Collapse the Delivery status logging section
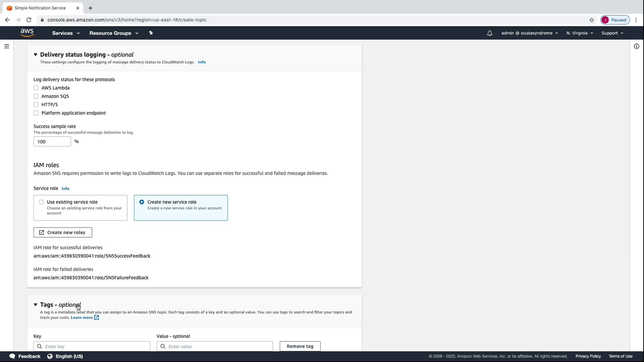Viewport: 644px width, 362px height. pos(36,54)
